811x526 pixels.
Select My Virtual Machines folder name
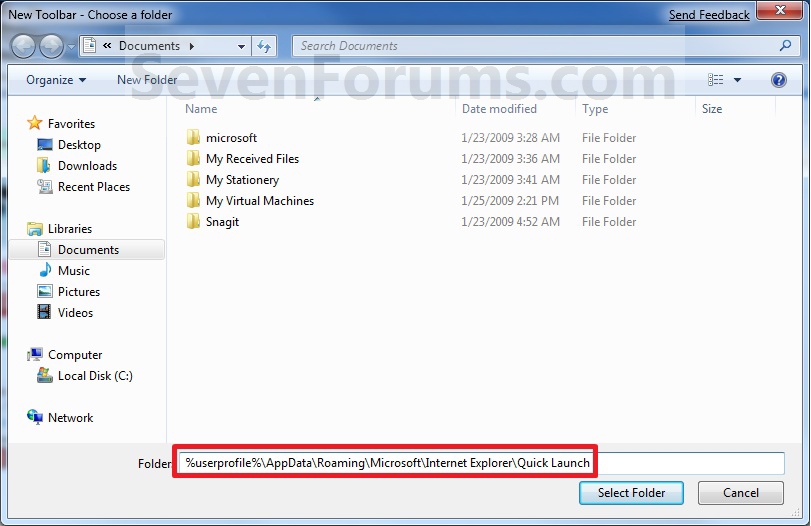tap(260, 201)
